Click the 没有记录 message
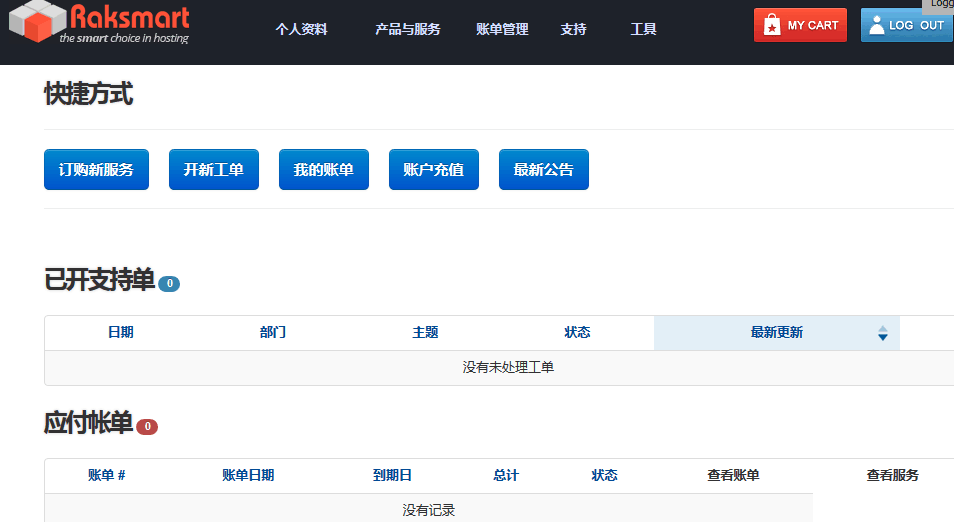This screenshot has height=522, width=954. (428, 510)
